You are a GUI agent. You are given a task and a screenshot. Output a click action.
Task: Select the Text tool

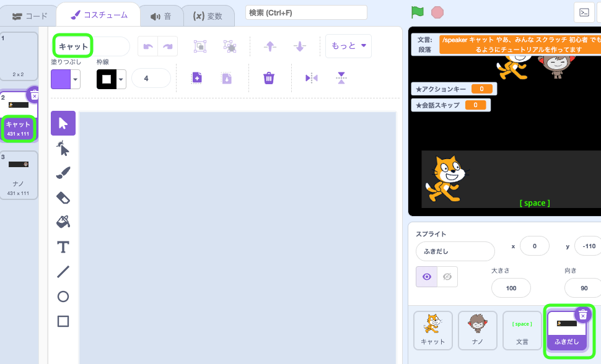point(63,247)
